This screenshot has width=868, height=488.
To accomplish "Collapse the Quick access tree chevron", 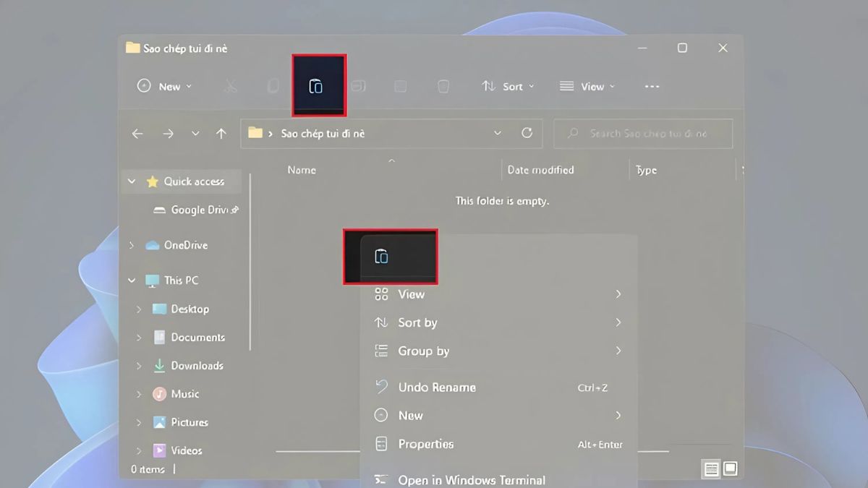I will [x=132, y=181].
